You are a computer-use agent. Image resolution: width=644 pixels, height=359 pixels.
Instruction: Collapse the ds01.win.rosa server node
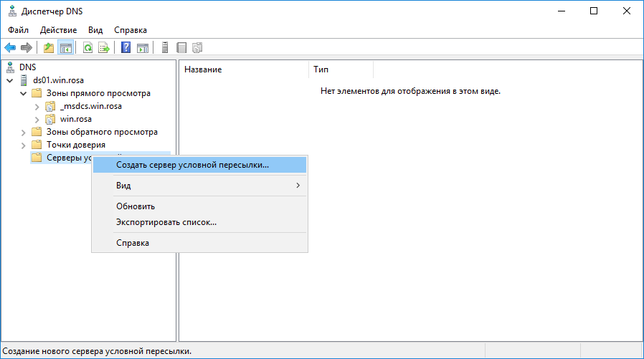tap(10, 80)
